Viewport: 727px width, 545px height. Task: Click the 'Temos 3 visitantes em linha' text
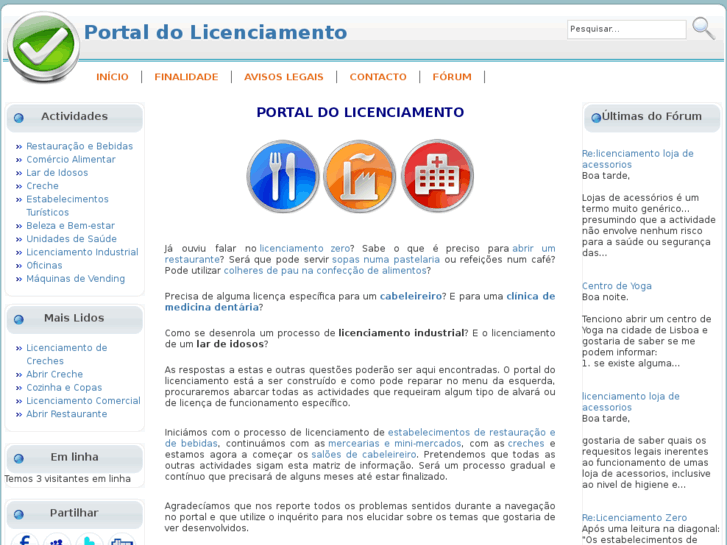68,479
